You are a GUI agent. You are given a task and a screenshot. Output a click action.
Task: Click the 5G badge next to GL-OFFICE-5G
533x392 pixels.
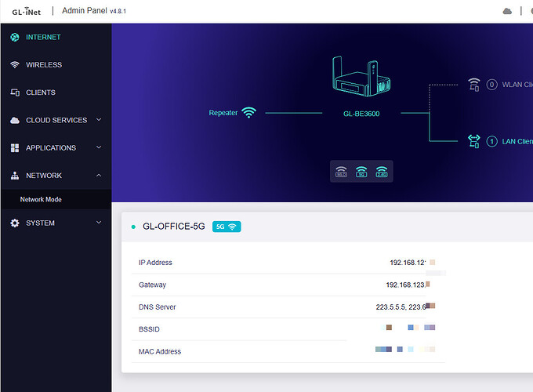pos(227,226)
